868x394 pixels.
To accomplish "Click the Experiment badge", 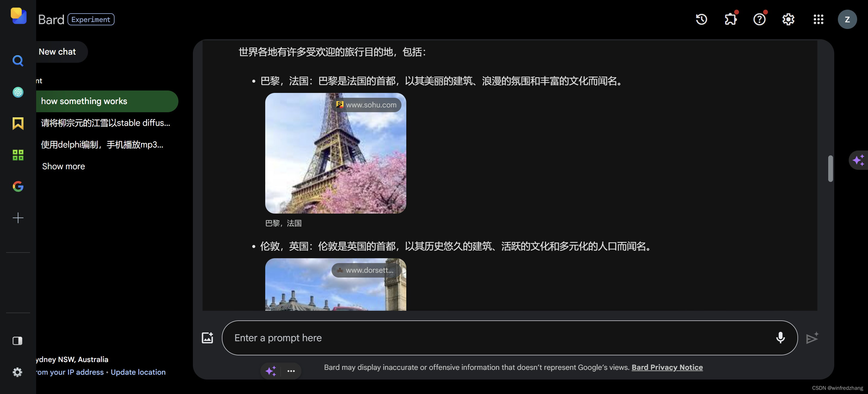I will [91, 19].
